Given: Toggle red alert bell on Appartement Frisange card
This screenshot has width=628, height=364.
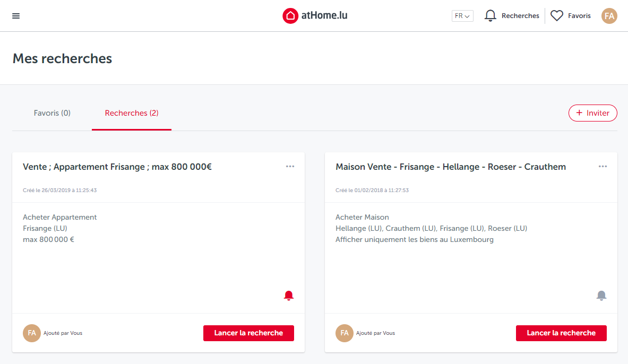Looking at the screenshot, I should point(289,296).
